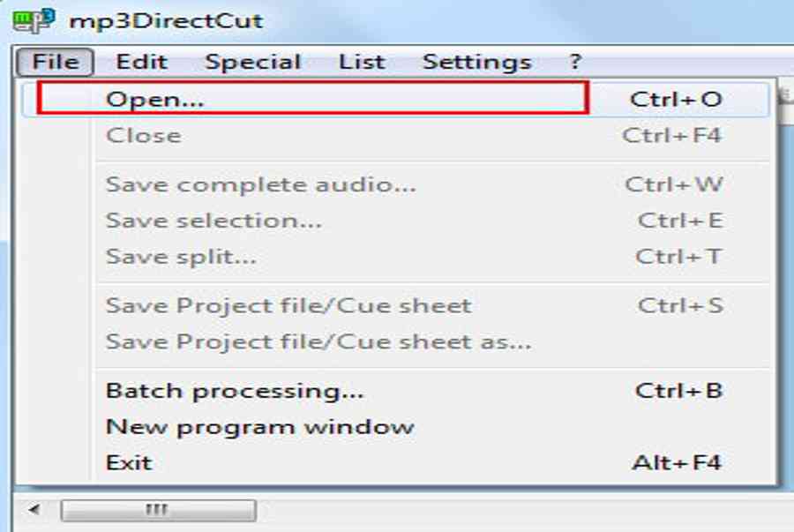This screenshot has height=532, width=794.
Task: Click the left scroll arrow
Action: click(x=34, y=510)
